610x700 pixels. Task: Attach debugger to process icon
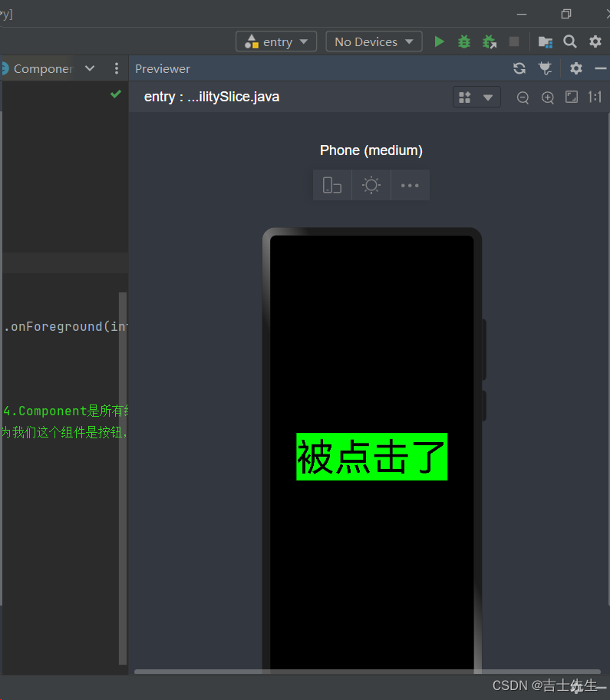[490, 42]
